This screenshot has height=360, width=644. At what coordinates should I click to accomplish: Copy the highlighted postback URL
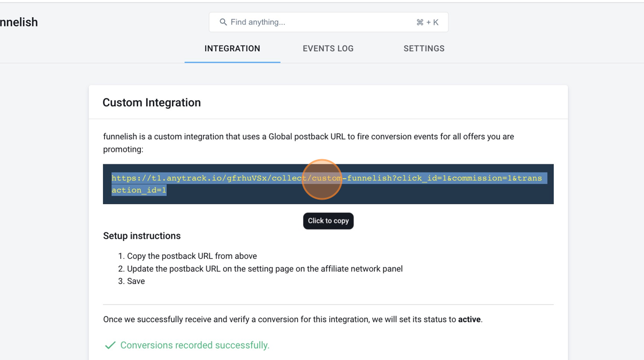(327, 178)
